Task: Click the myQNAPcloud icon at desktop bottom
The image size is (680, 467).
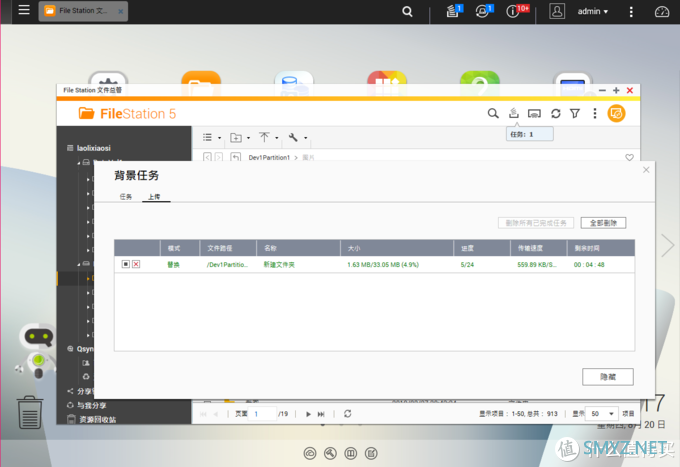Action: click(x=310, y=454)
